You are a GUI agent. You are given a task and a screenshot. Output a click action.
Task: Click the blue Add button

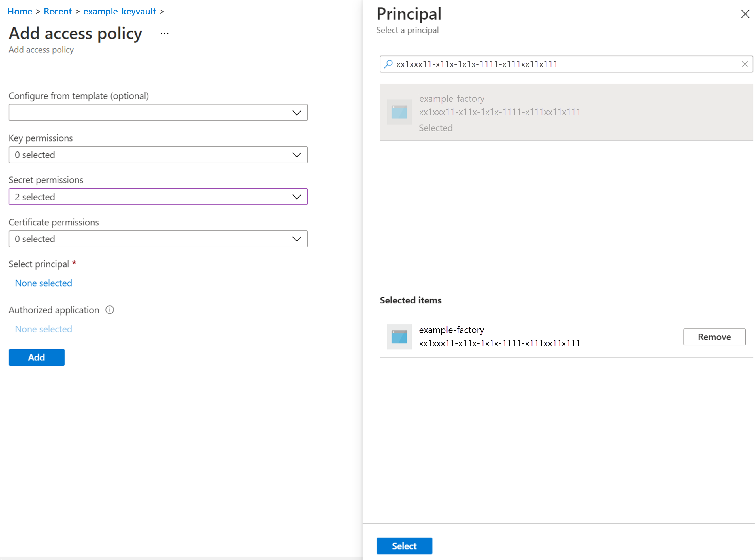37,357
